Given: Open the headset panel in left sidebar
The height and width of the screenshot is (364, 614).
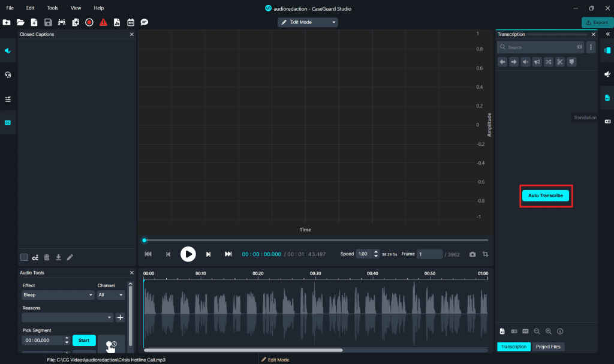Looking at the screenshot, I should click(8, 75).
